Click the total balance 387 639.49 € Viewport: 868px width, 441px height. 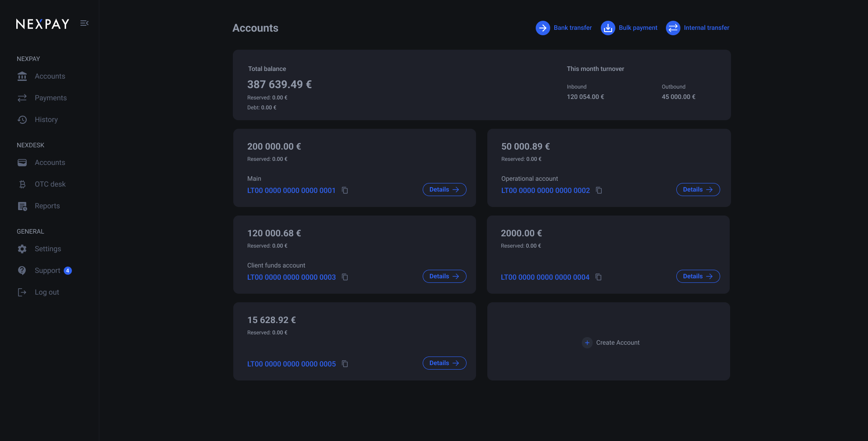pos(279,84)
